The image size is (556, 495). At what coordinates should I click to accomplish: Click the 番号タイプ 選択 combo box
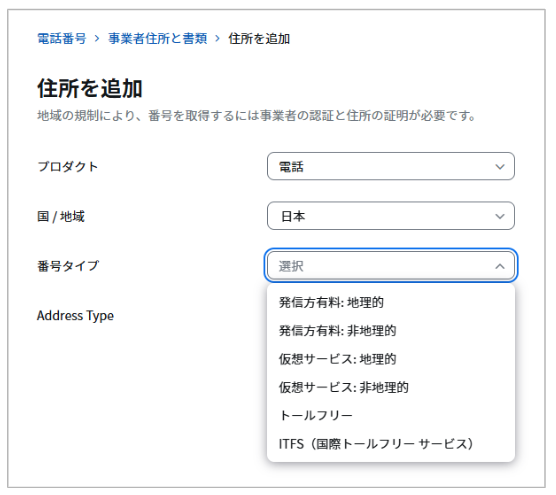tap(391, 266)
